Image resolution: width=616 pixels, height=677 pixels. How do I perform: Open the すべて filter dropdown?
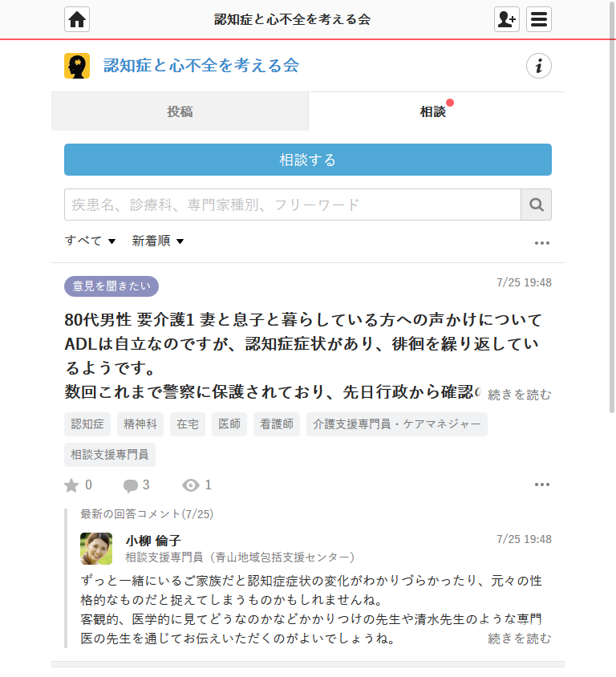(x=90, y=241)
